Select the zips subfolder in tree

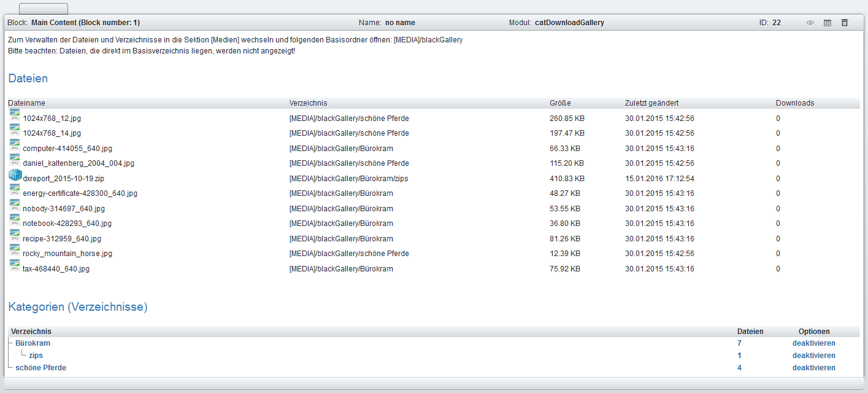click(x=36, y=356)
